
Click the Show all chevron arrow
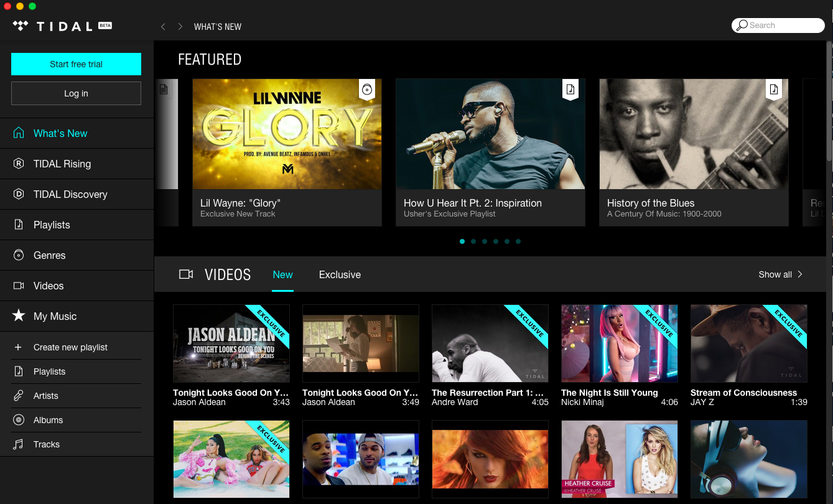tap(800, 274)
